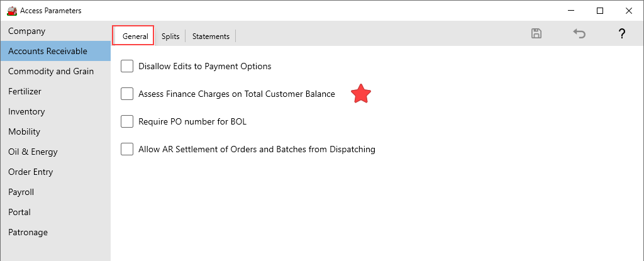
Task: Switch to the Splits tab
Action: point(170,36)
